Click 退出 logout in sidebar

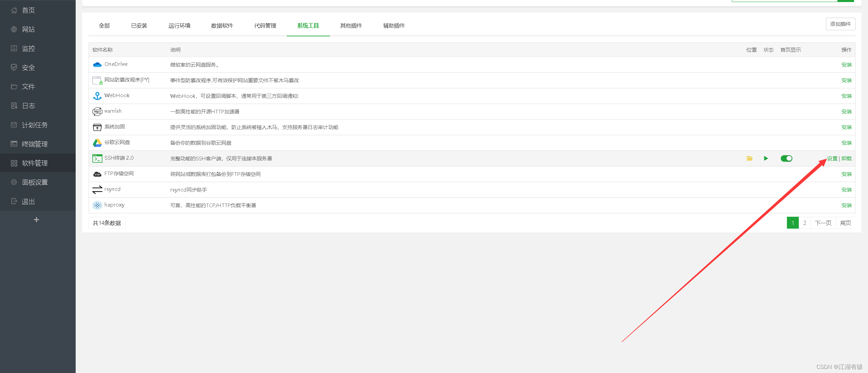28,201
